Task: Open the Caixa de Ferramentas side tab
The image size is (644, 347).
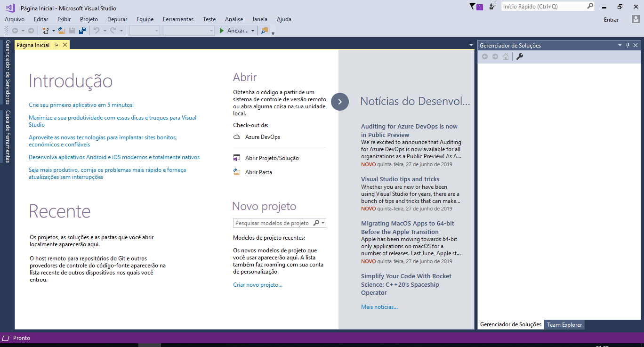Action: (7, 137)
